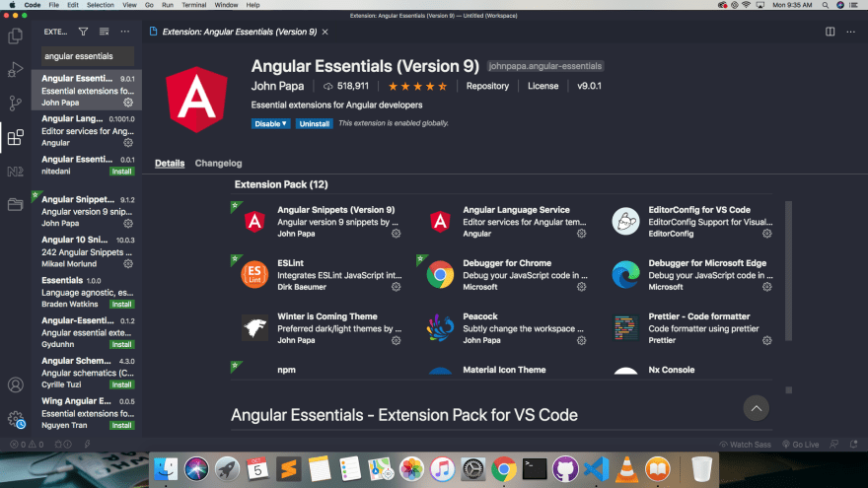Manage gear for Angular Snippets in sidebar
The image size is (868, 488).
(128, 224)
